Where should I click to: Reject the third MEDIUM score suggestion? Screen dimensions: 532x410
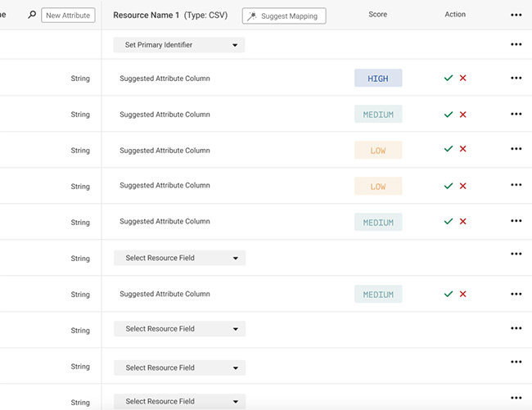click(462, 294)
